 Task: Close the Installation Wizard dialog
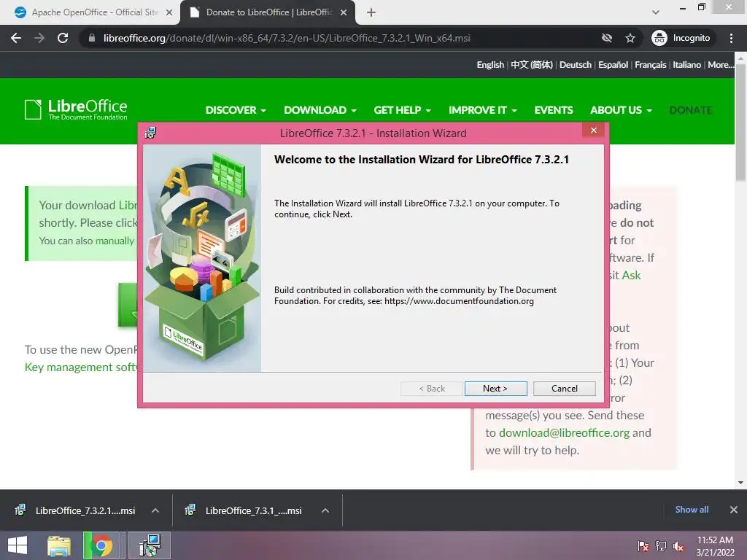[594, 131]
